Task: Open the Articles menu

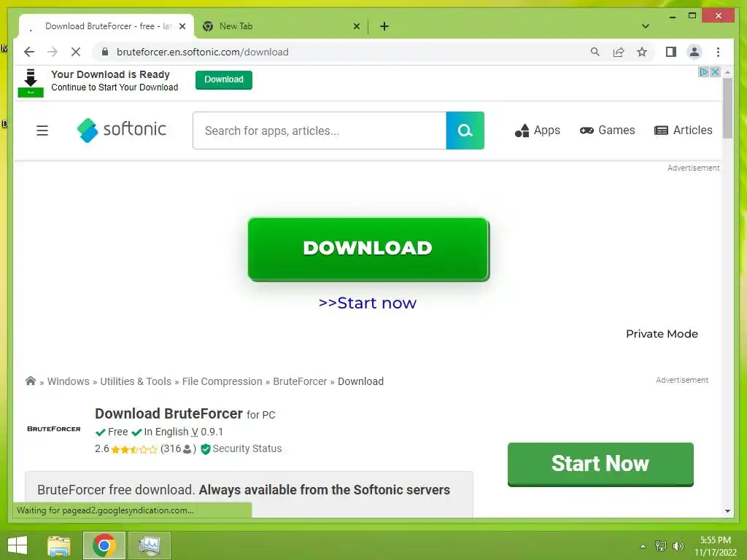Action: click(x=683, y=130)
